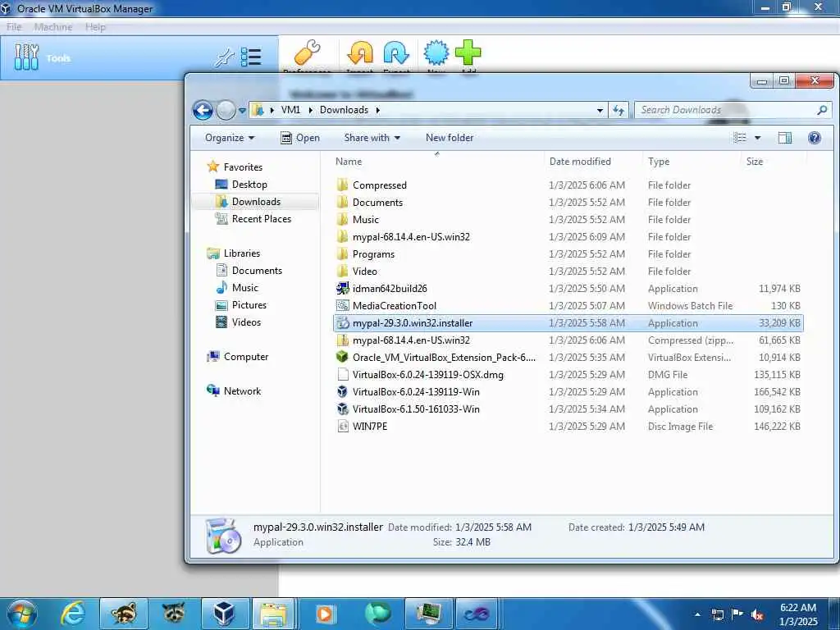Screen dimensions: 840x630
Task: Select the WIN7PE disc image file
Action: click(x=568, y=427)
